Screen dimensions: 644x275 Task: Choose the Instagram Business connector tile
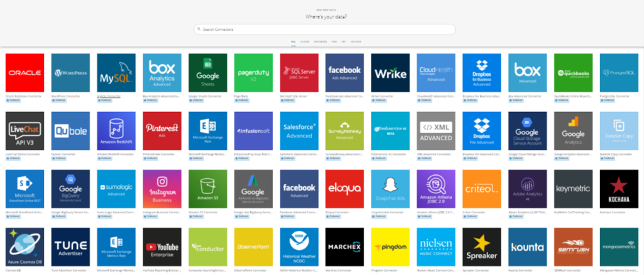(x=162, y=189)
